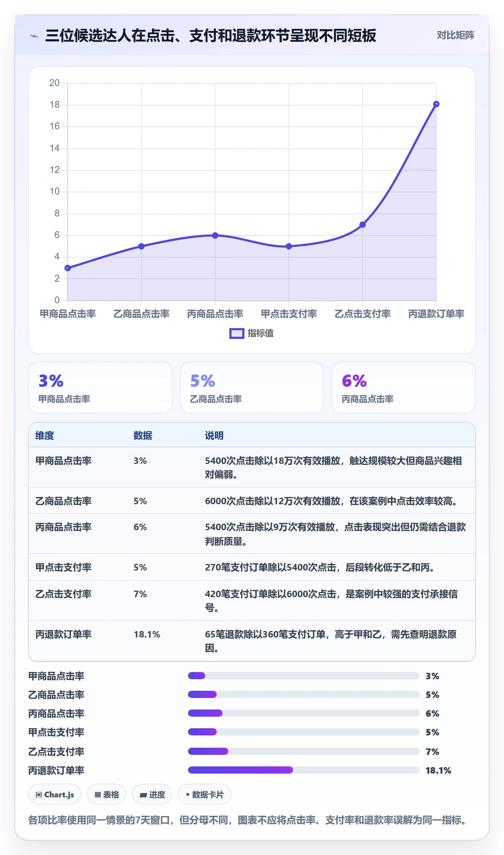Select the 5% 乙商品点击率 data card

click(252, 388)
